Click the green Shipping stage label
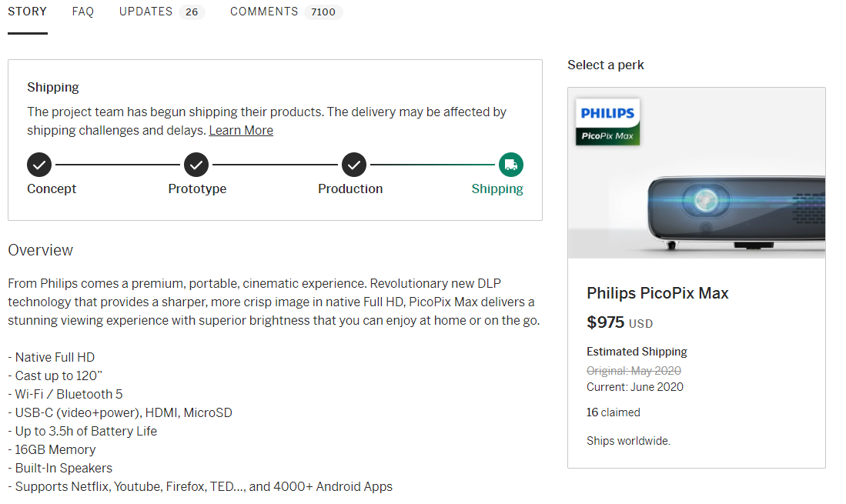Screen dimensions: 846x504 [x=497, y=189]
